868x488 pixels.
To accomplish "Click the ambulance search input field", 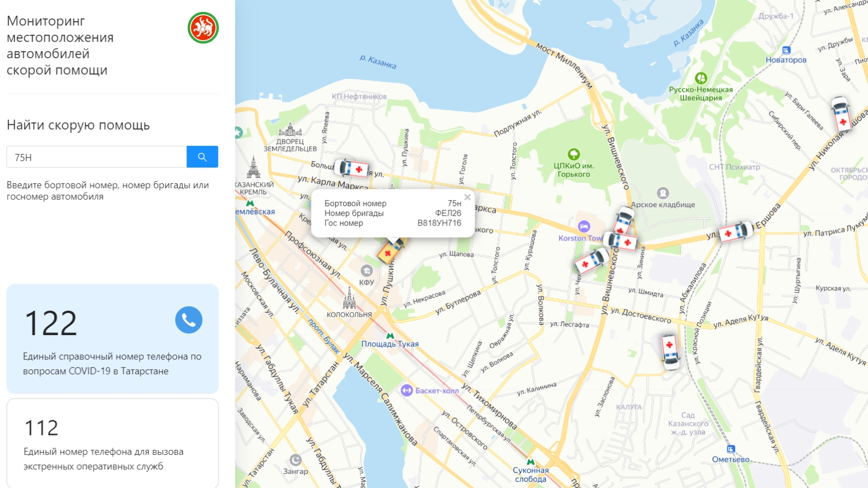I will [x=97, y=157].
